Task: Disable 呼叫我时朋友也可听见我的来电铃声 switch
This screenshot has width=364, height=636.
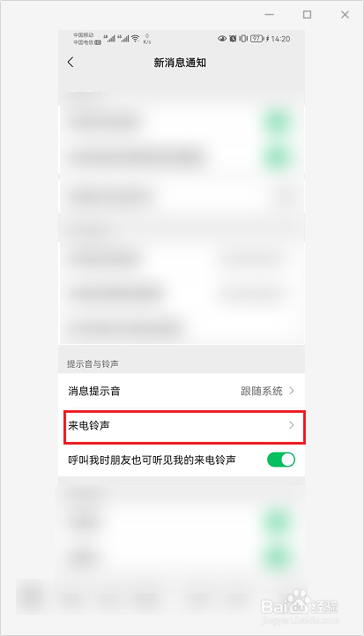Action: tap(281, 460)
